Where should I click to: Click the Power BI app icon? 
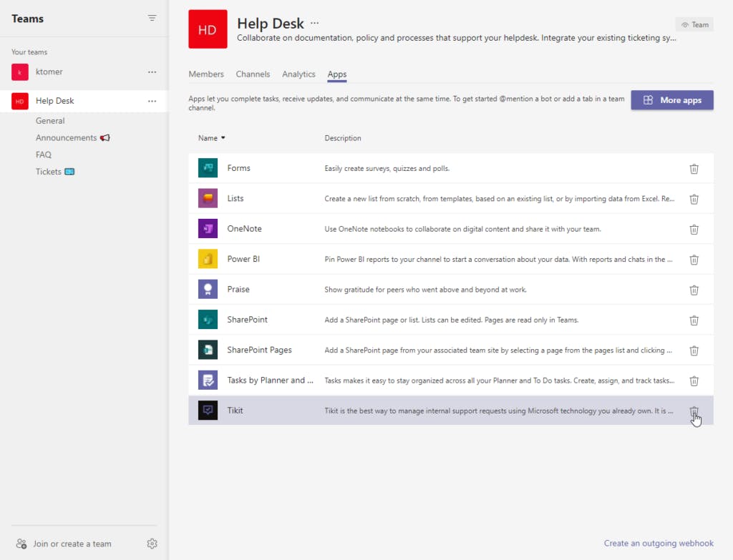(208, 259)
